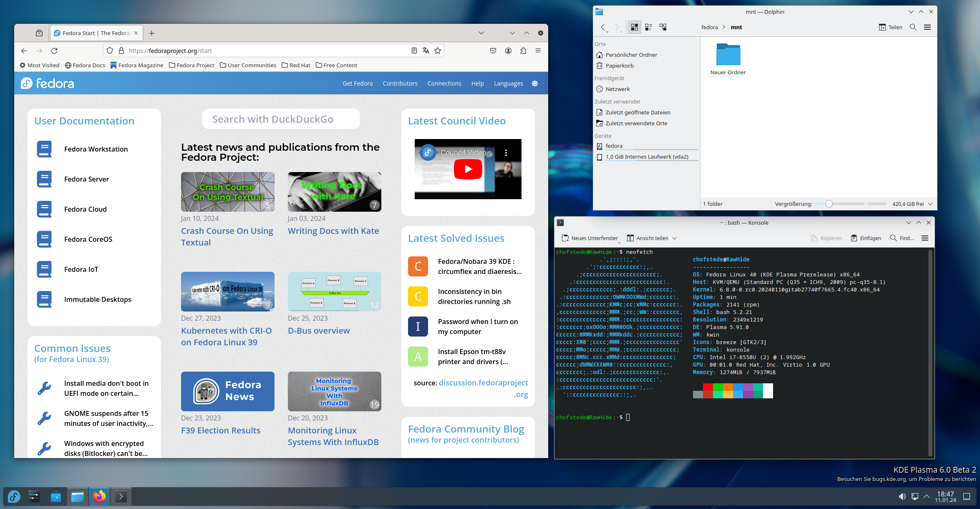980x509 pixels.
Task: Click the Search with DuckDuckGo field
Action: pos(281,119)
